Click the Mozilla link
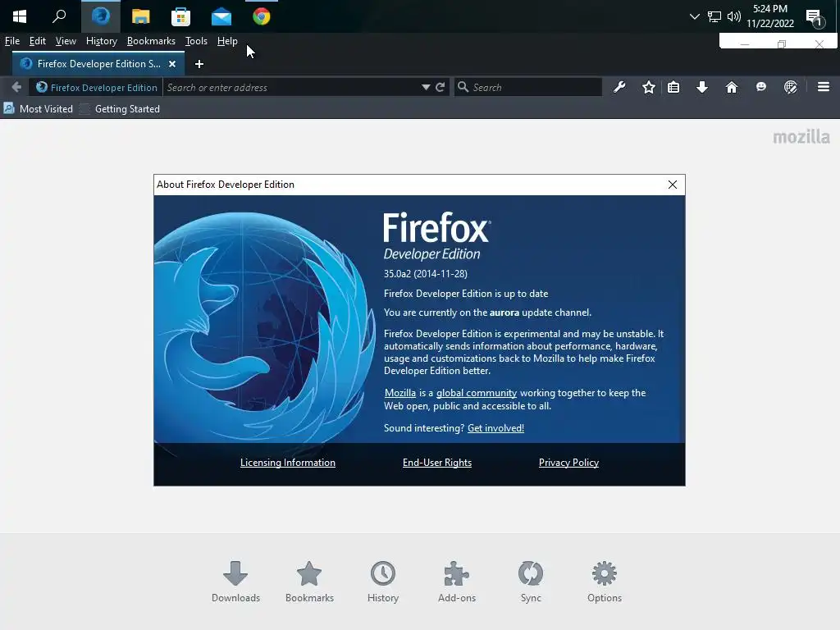Viewport: 840px width, 630px height. coord(399,393)
